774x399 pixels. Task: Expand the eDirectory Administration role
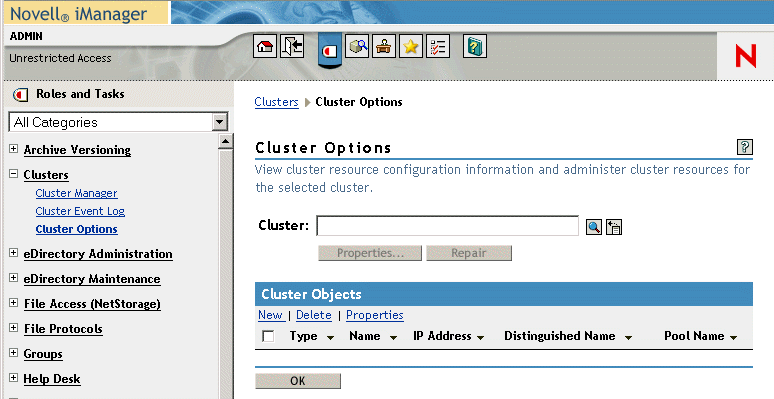pos(14,253)
